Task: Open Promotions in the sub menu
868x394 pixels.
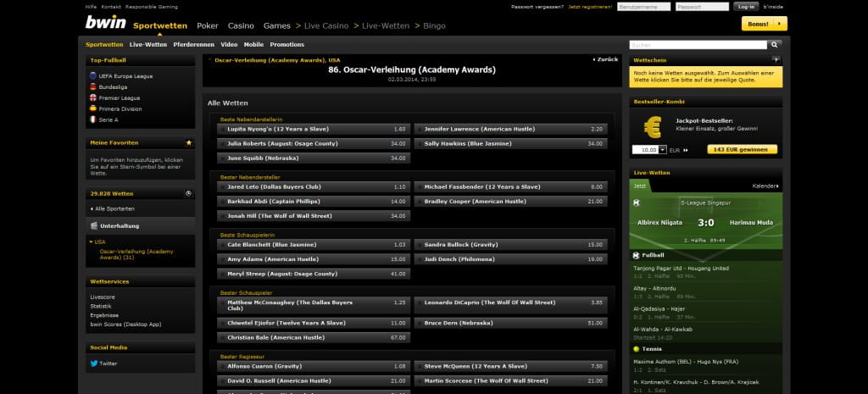Action: tap(287, 45)
